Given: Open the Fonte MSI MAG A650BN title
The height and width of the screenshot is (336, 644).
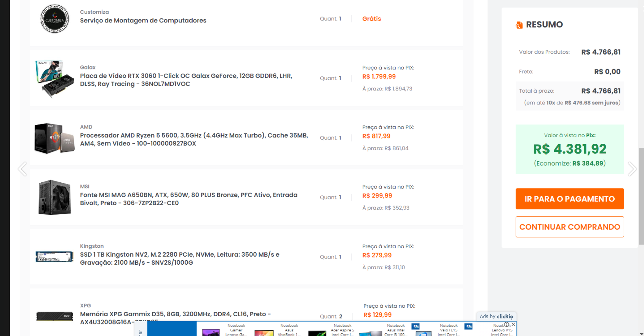Looking at the screenshot, I should tap(189, 199).
